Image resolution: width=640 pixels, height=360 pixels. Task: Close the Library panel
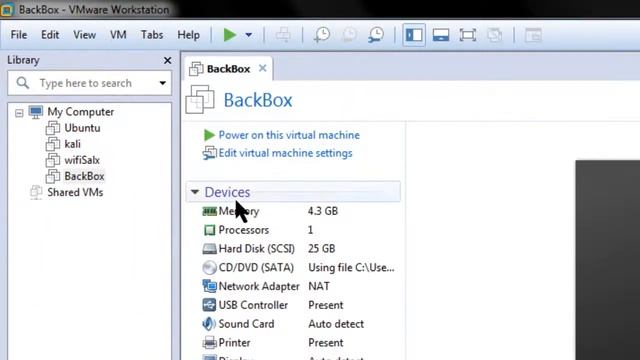pyautogui.click(x=167, y=60)
